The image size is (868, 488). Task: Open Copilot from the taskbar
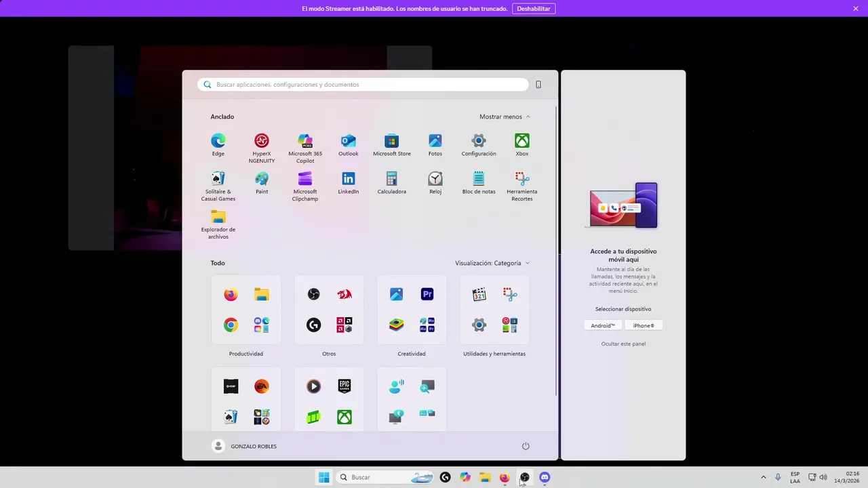(x=465, y=477)
